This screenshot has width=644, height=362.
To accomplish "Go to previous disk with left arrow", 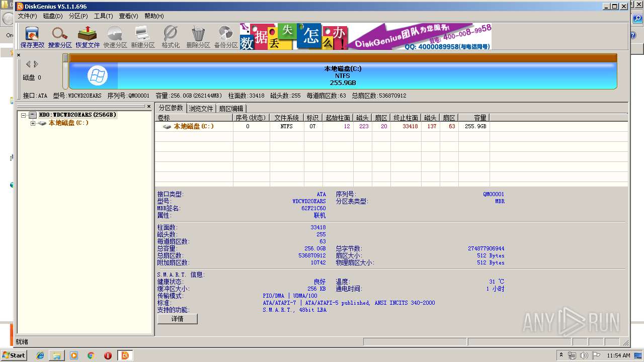I will point(28,64).
